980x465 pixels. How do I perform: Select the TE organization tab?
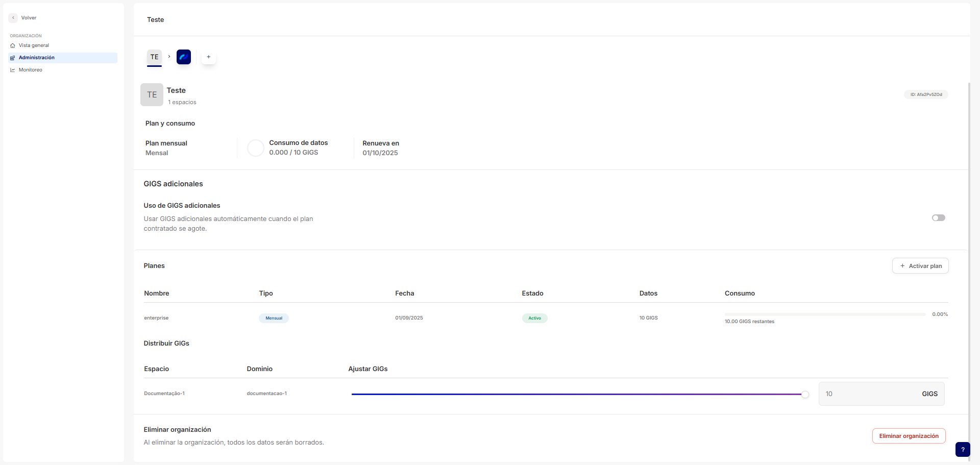154,57
